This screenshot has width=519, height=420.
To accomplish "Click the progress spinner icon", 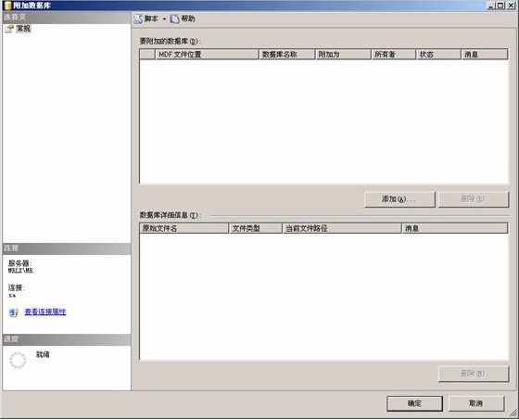I will [x=18, y=360].
